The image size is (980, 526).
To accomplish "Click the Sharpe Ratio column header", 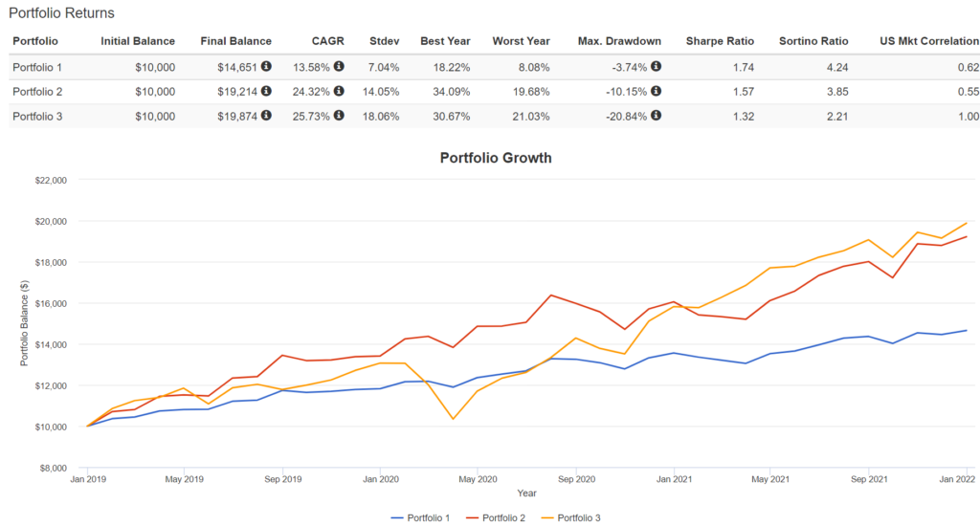I will coord(720,42).
